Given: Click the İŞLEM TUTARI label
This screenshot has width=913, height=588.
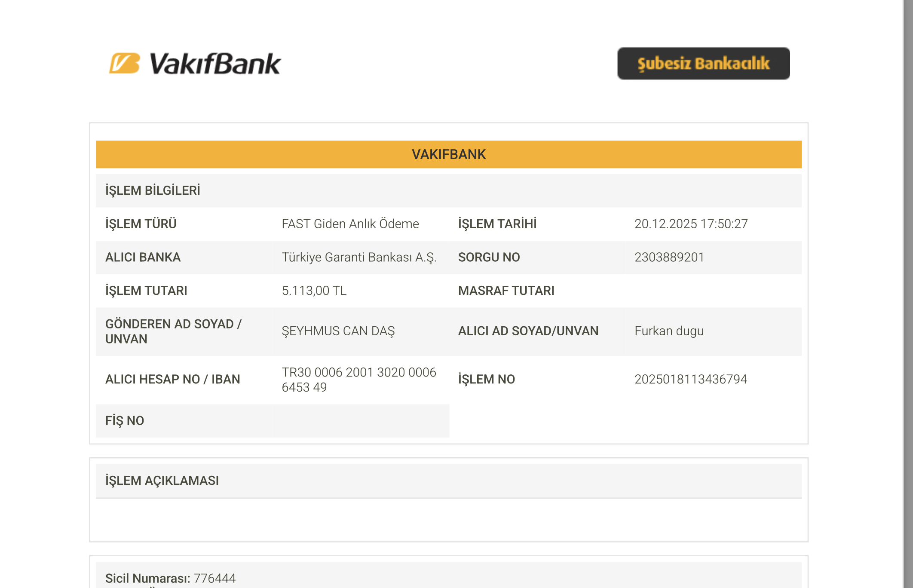Looking at the screenshot, I should click(146, 291).
